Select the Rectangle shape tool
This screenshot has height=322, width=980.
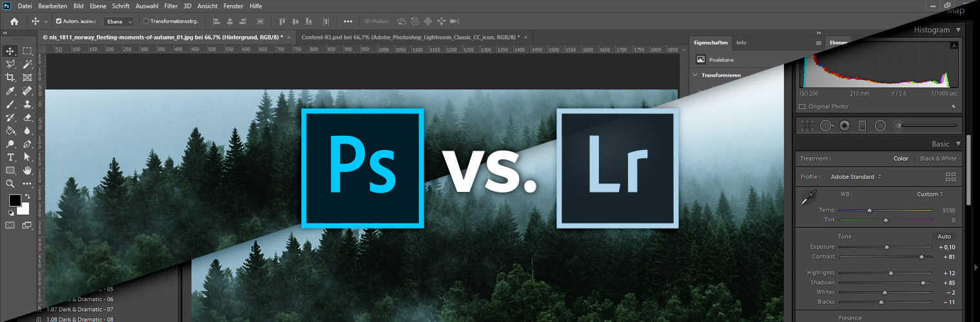tap(10, 170)
